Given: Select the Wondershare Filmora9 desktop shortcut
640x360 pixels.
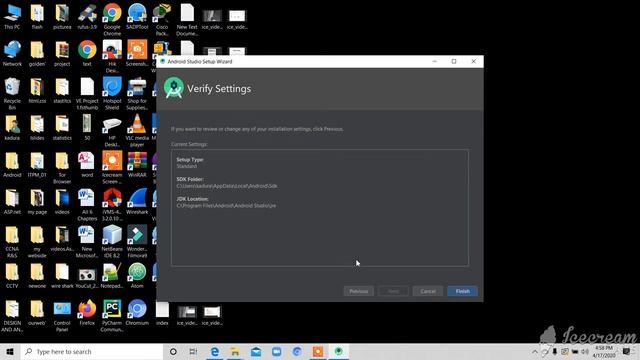Looking at the screenshot, I should [x=137, y=242].
